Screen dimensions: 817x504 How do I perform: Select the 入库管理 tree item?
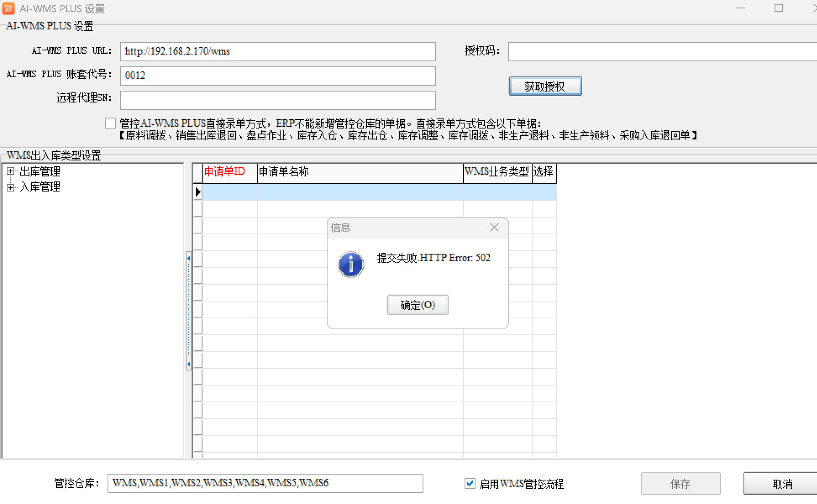pos(40,187)
